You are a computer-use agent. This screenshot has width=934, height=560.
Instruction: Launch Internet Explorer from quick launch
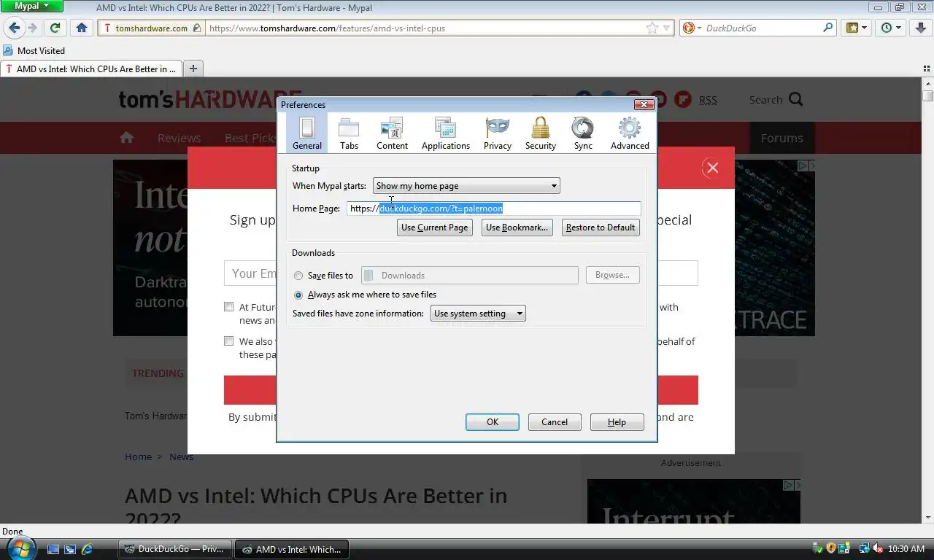[88, 549]
